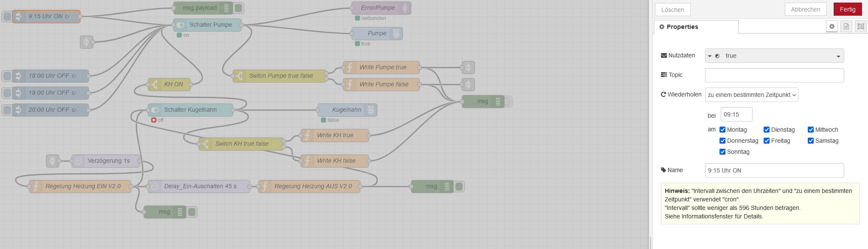
Task: Select the Verzögerung 1s delay node
Action: [106, 161]
